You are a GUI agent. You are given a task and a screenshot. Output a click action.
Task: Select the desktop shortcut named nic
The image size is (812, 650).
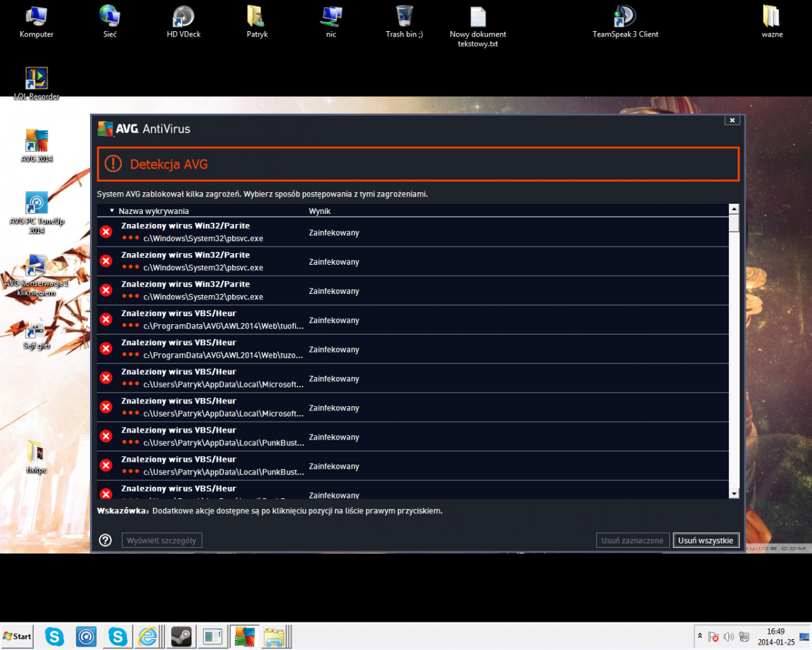pos(331,20)
